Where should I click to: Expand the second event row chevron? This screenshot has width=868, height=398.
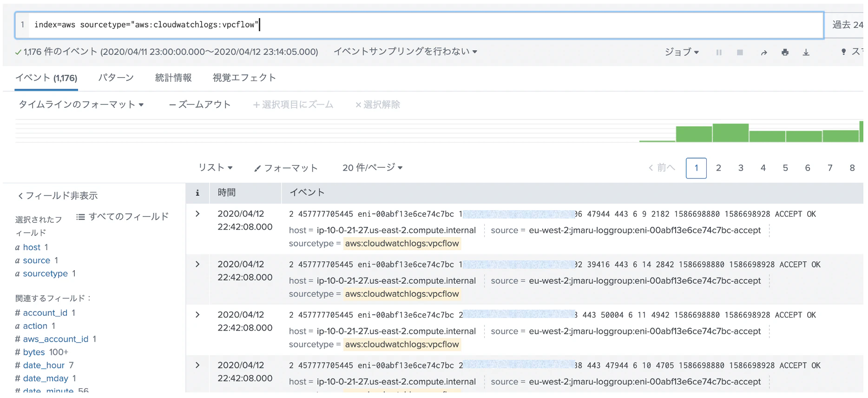click(x=197, y=264)
